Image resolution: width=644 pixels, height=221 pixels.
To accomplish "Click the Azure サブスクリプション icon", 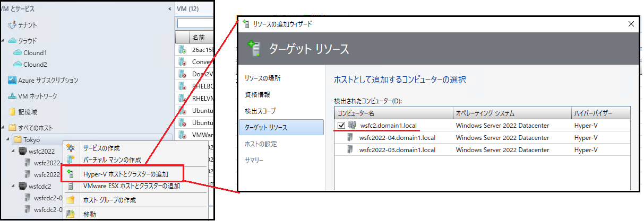I will [x=12, y=81].
